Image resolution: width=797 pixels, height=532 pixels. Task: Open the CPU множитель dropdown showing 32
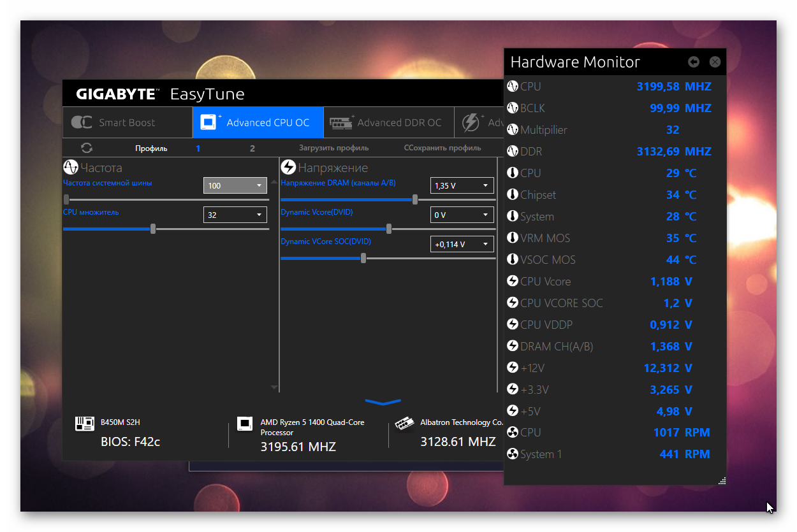coord(235,215)
